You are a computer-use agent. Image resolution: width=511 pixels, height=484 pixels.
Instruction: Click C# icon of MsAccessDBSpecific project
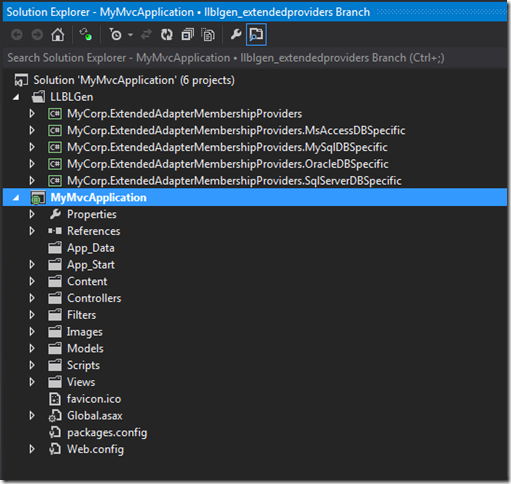coord(55,131)
